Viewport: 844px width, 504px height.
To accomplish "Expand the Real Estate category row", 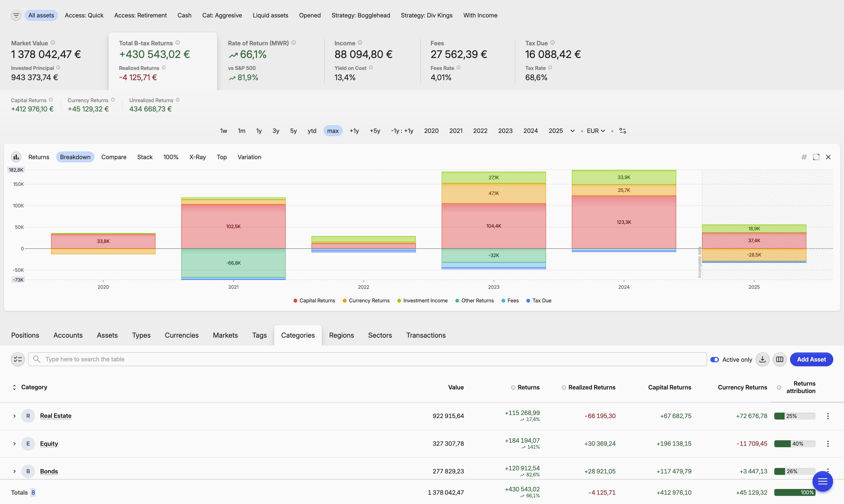I will tap(14, 416).
